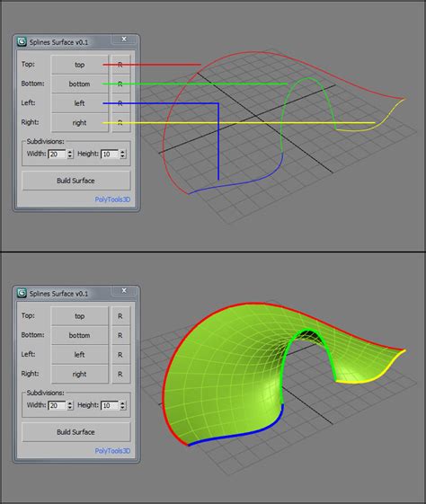The height and width of the screenshot is (504, 426).
Task: Decrease Height subdivisions spinner in upper dialog
Action: pos(123,156)
